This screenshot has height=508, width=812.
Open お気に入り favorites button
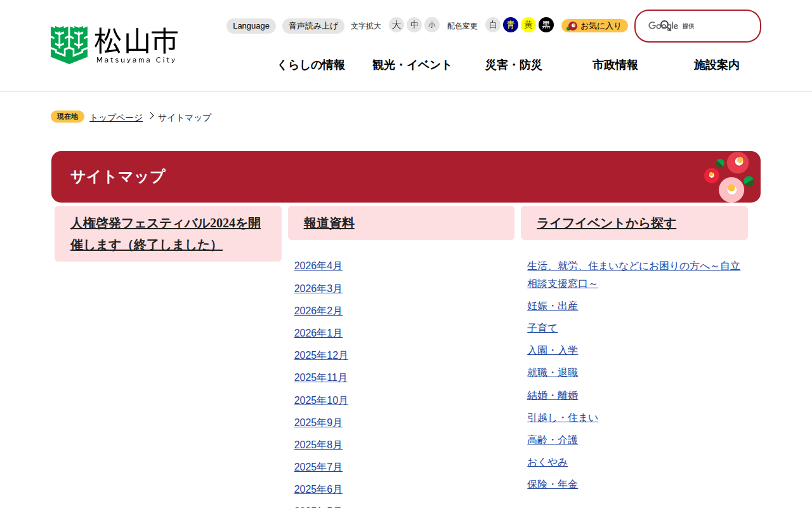click(x=594, y=26)
